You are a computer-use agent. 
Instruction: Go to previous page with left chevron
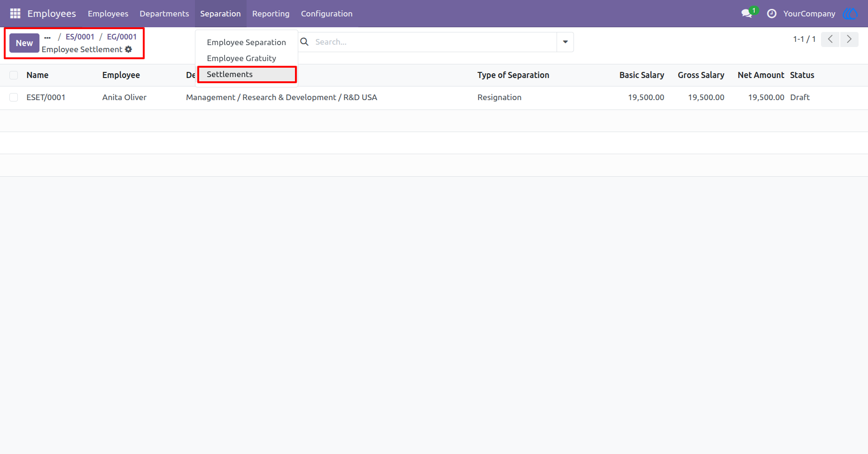[x=830, y=39]
